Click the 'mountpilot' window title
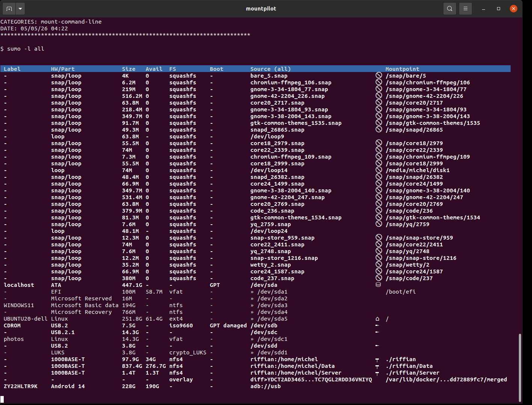Image resolution: width=532 pixels, height=405 pixels. click(261, 9)
